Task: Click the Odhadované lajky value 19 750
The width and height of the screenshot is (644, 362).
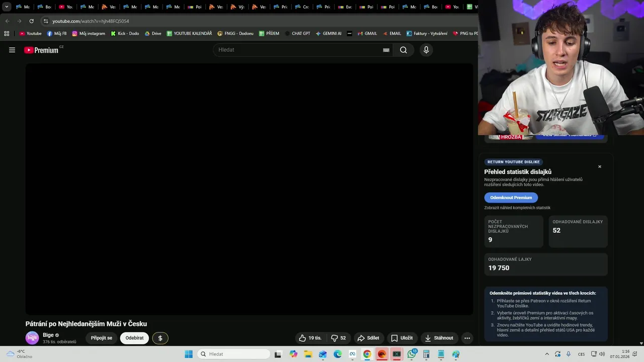Action: tap(499, 268)
